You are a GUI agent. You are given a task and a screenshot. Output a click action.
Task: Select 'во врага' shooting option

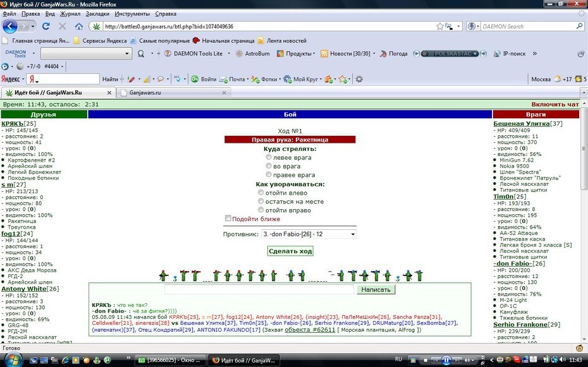tap(269, 166)
